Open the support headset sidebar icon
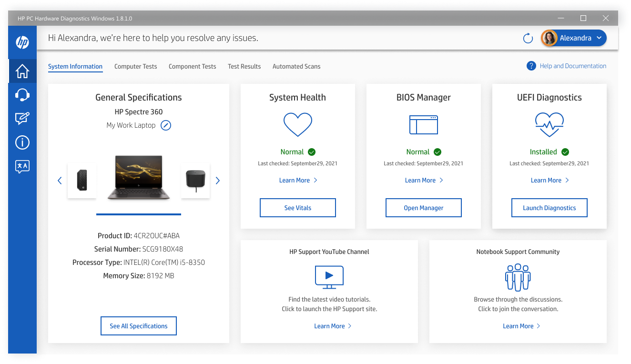The height and width of the screenshot is (364, 631). (22, 95)
